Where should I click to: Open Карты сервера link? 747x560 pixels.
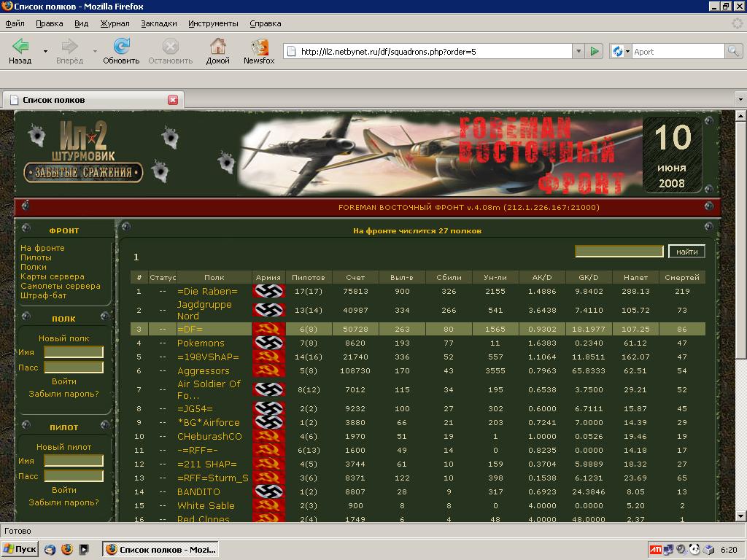click(x=53, y=276)
